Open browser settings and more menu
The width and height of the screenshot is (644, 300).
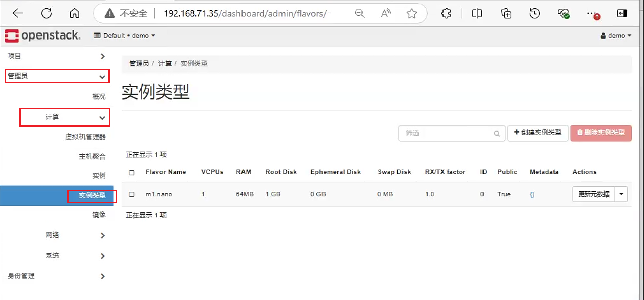tap(592, 14)
